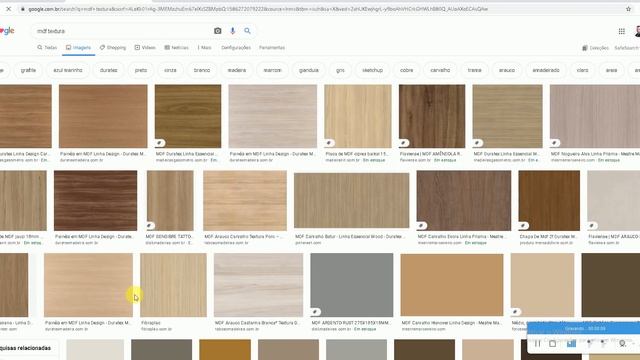Filter by the gianduia chip
The image size is (640, 360).
tap(309, 70)
